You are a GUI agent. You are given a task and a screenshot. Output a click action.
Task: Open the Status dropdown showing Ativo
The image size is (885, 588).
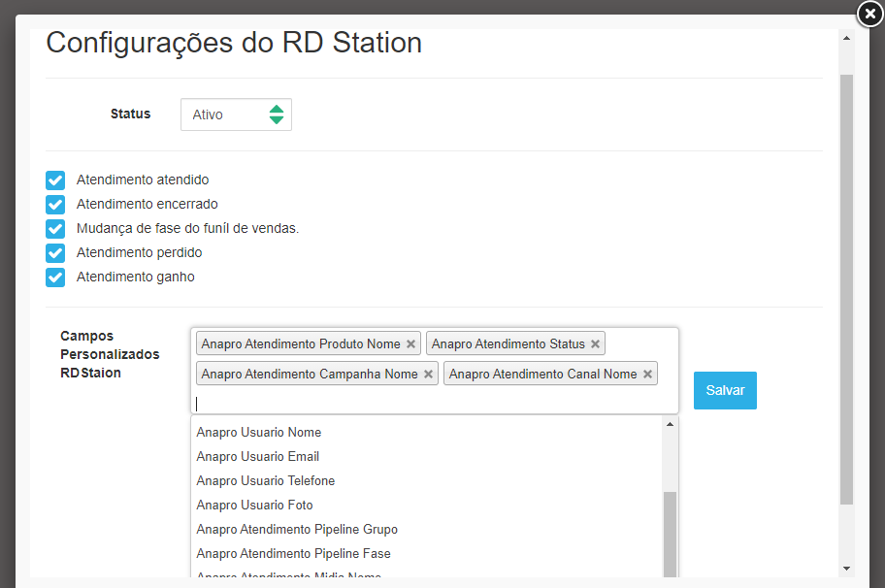(x=236, y=114)
